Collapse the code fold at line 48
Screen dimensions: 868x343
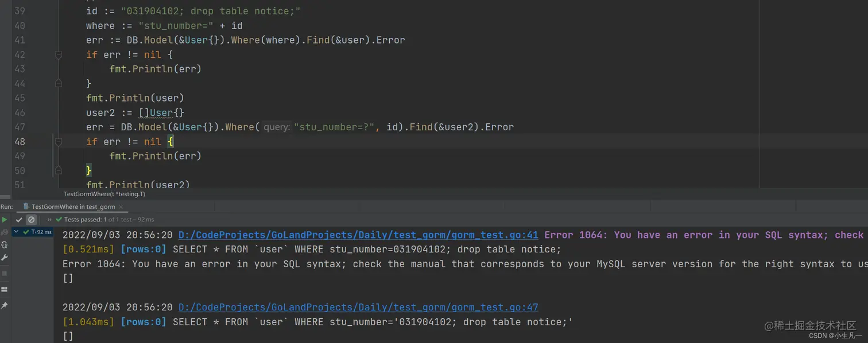(59, 142)
